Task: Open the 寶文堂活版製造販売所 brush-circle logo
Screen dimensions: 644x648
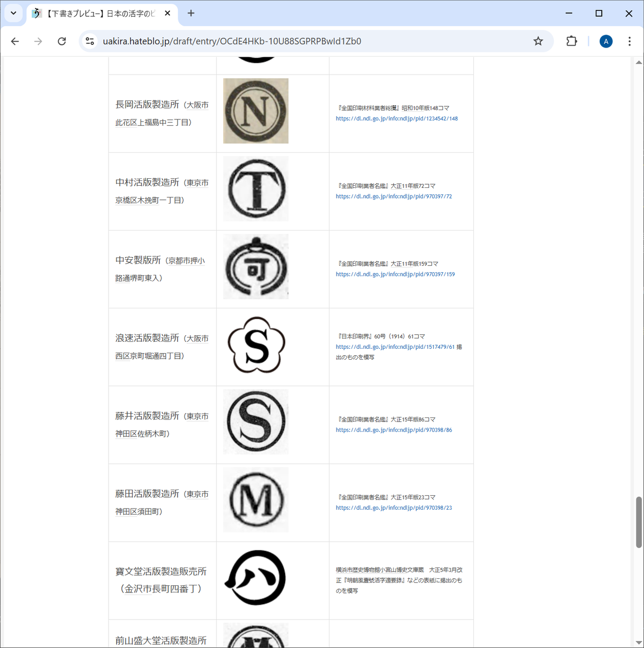Action: coord(256,578)
